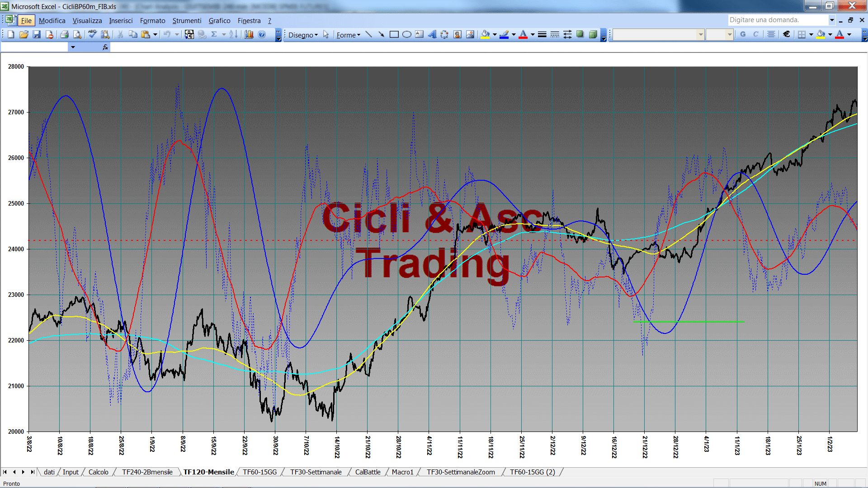
Task: Toggle Center alignment
Action: [x=771, y=34]
